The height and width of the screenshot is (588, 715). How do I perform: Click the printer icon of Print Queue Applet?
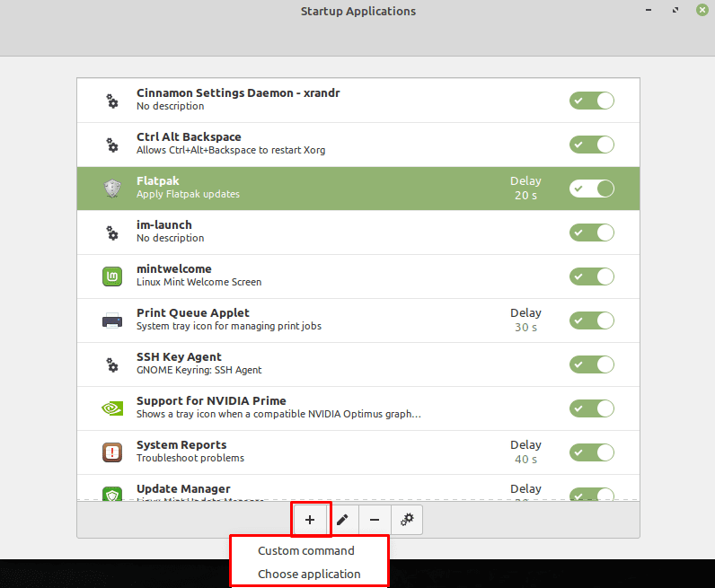(x=112, y=320)
